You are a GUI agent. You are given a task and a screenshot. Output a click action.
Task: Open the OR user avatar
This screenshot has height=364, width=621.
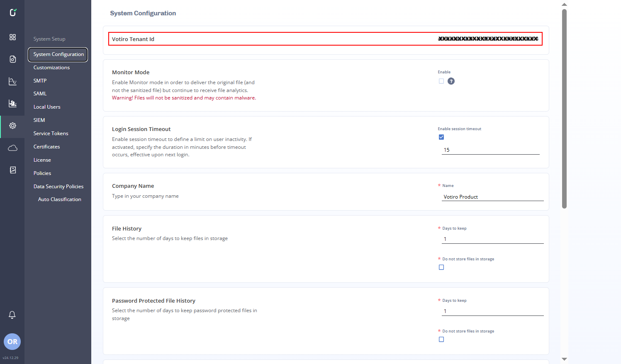tap(12, 342)
